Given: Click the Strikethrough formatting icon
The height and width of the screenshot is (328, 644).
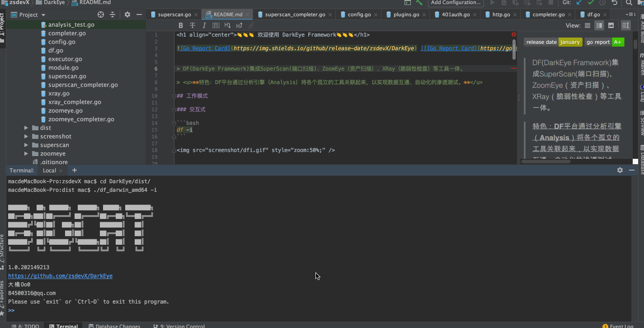Looking at the screenshot, I should 193,25.
